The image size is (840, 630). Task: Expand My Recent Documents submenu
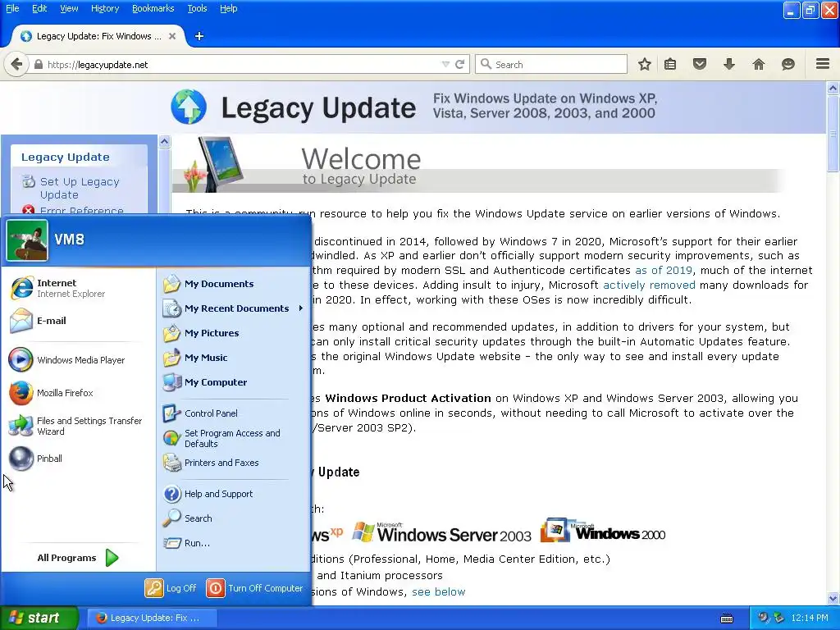[234, 308]
